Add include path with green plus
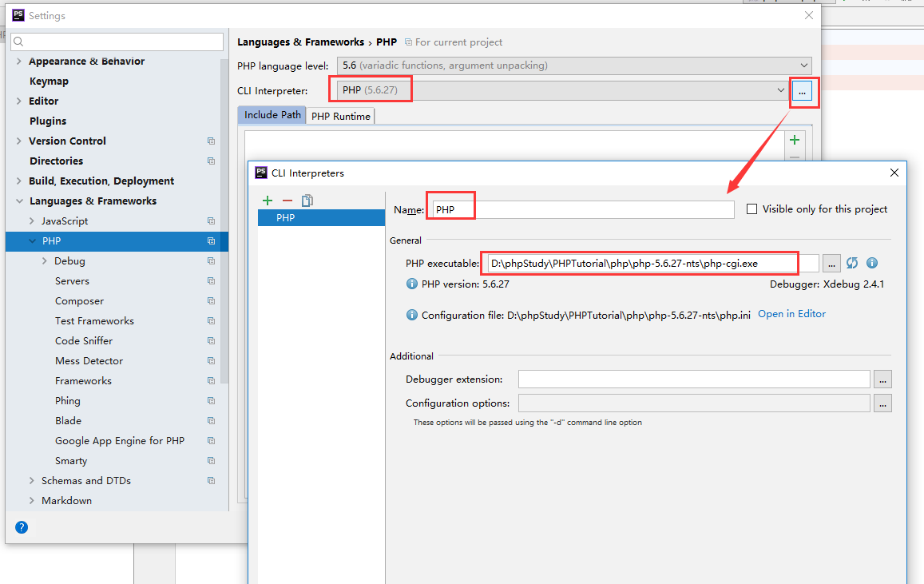924x584 pixels. point(794,140)
